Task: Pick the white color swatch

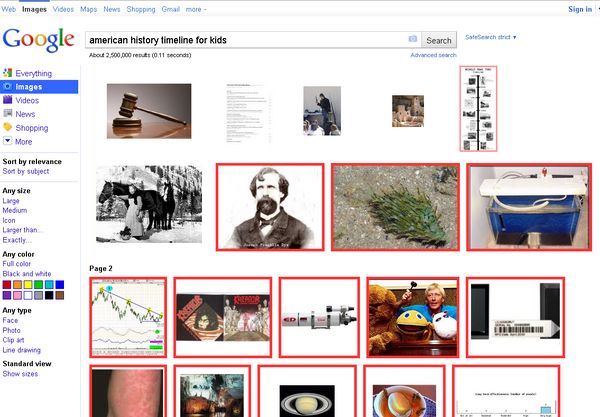Action: [x=28, y=295]
